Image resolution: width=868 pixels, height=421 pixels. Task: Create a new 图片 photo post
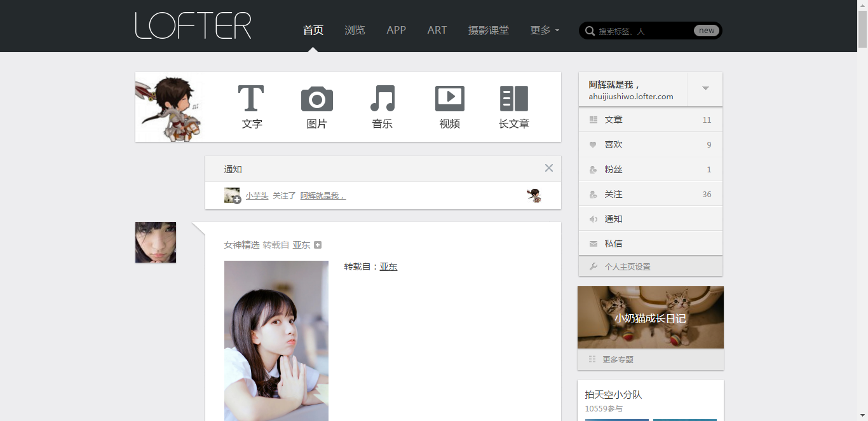tap(317, 107)
